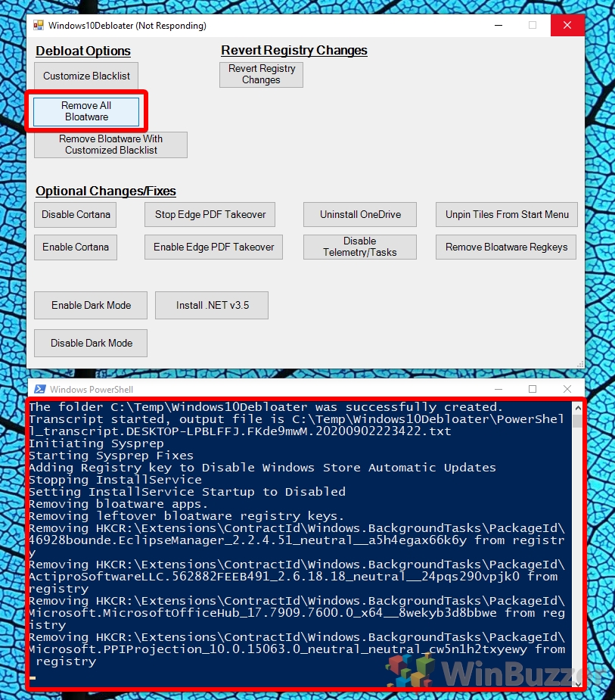Click Enable Edge PDF Takeover
The height and width of the screenshot is (700, 615).
pyautogui.click(x=213, y=247)
